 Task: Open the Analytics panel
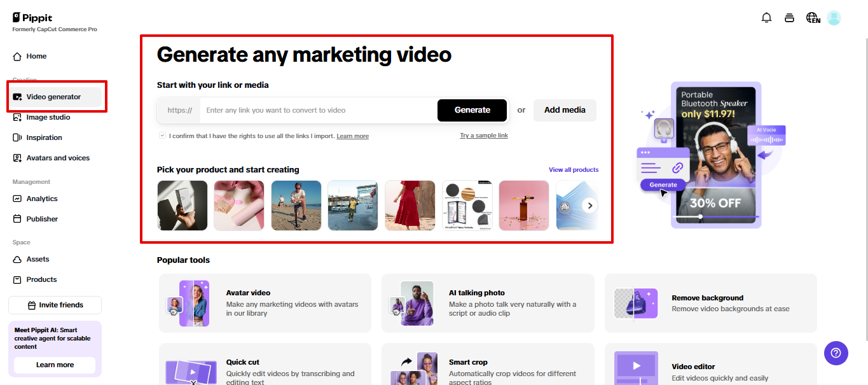click(41, 199)
